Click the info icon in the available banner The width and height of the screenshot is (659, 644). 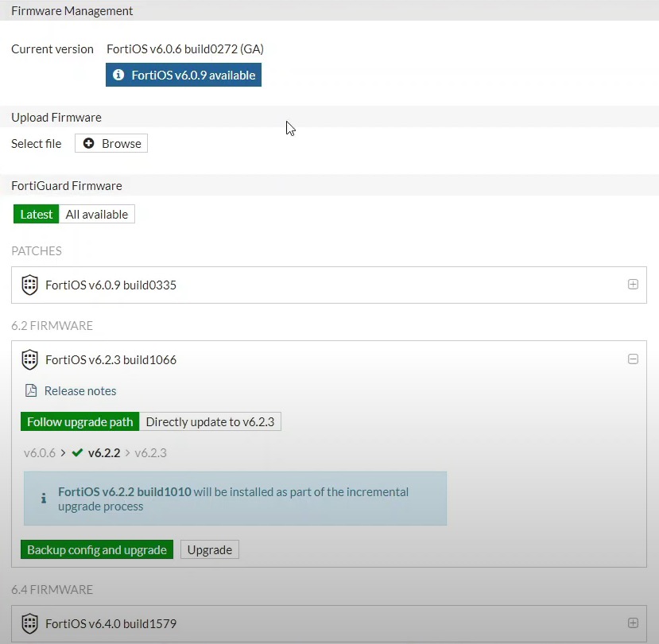pos(118,75)
